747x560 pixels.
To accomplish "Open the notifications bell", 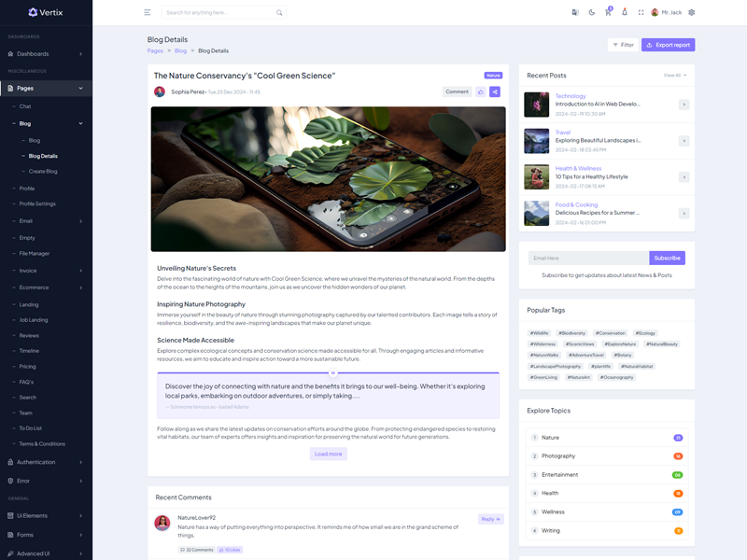I will click(625, 12).
